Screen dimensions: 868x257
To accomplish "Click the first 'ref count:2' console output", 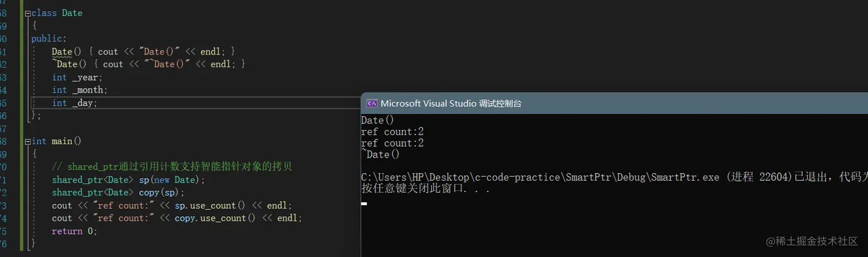I will tap(392, 132).
